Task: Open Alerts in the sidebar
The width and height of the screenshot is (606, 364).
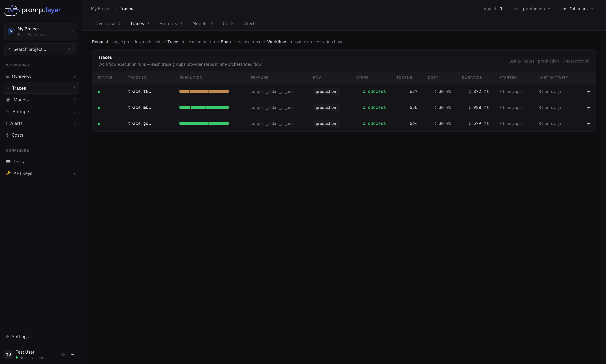Action: tap(41, 123)
